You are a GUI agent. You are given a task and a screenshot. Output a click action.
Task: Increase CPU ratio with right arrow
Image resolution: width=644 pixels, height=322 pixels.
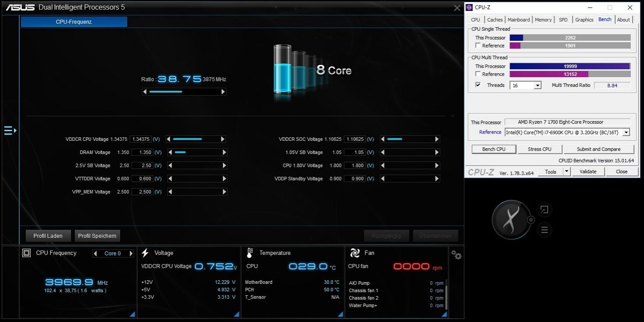pos(223,92)
